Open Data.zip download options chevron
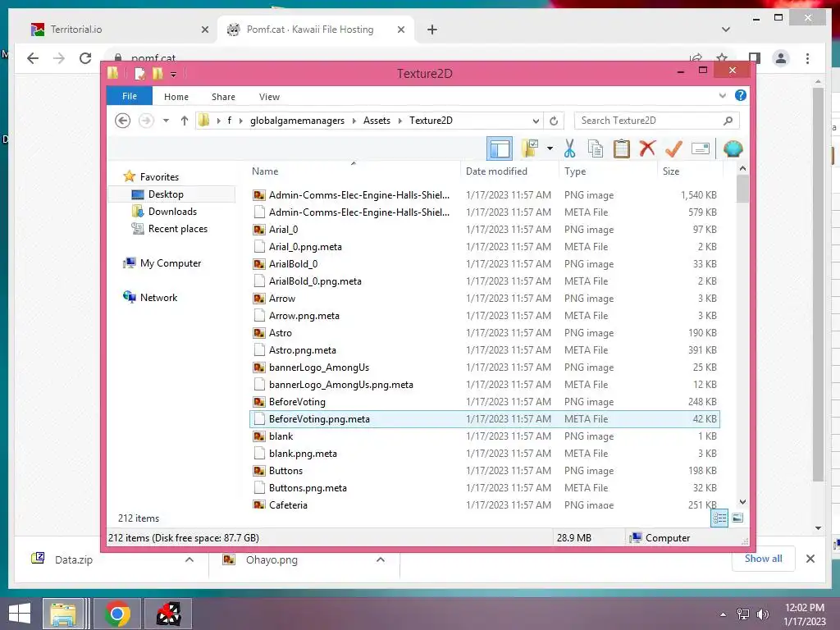The height and width of the screenshot is (630, 840). click(189, 559)
